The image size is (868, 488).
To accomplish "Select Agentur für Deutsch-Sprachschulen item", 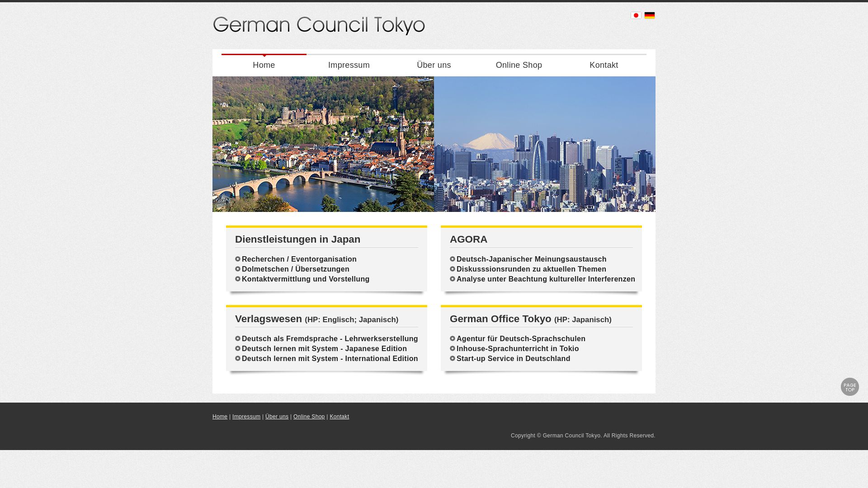I will pyautogui.click(x=521, y=339).
